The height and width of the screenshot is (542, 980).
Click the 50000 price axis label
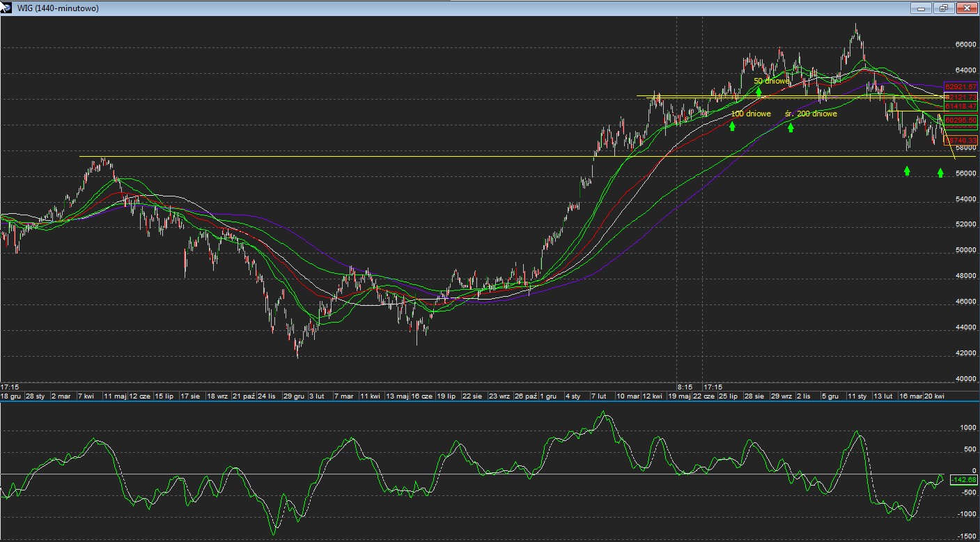965,251
